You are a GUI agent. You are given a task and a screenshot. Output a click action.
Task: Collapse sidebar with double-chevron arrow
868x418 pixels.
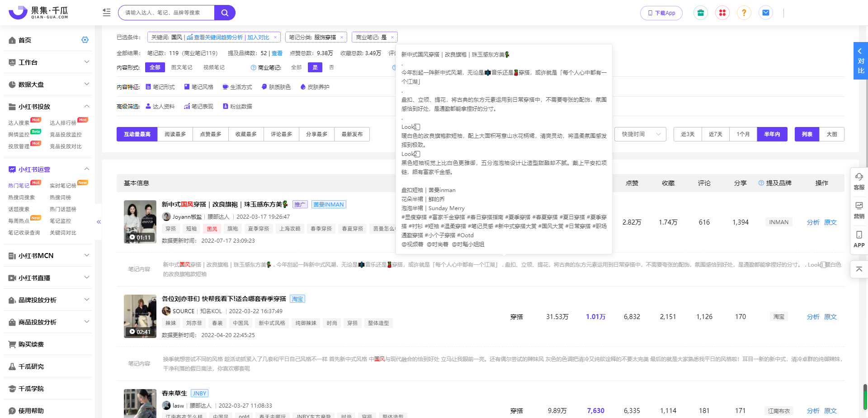(99, 222)
